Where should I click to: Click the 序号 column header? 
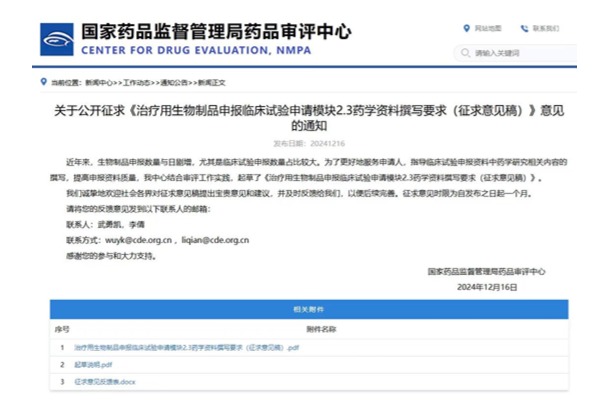pyautogui.click(x=62, y=329)
